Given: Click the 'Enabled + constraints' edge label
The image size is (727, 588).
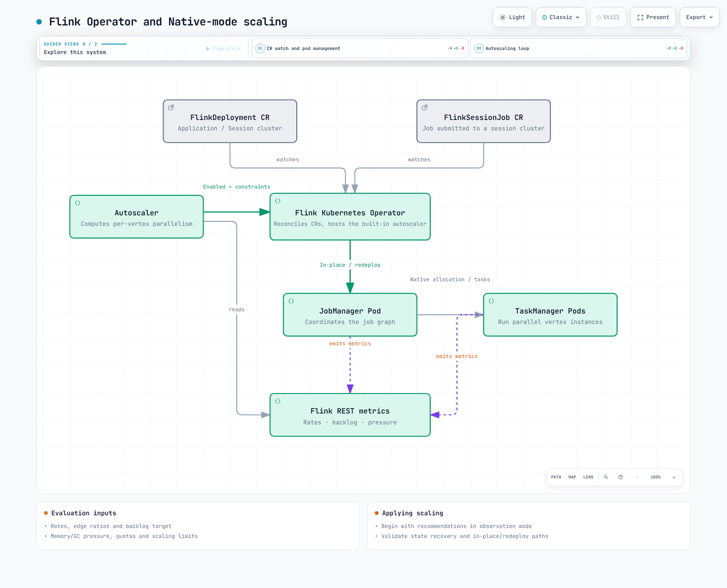Looking at the screenshot, I should click(237, 187).
